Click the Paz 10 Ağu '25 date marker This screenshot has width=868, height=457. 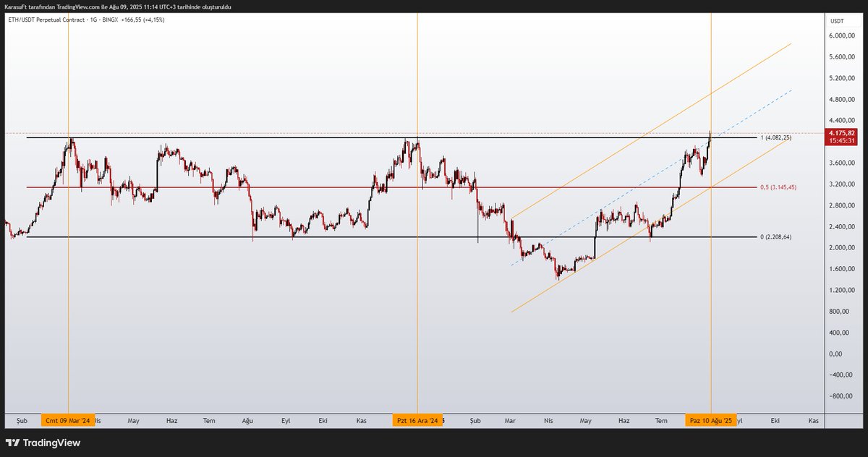click(x=711, y=420)
